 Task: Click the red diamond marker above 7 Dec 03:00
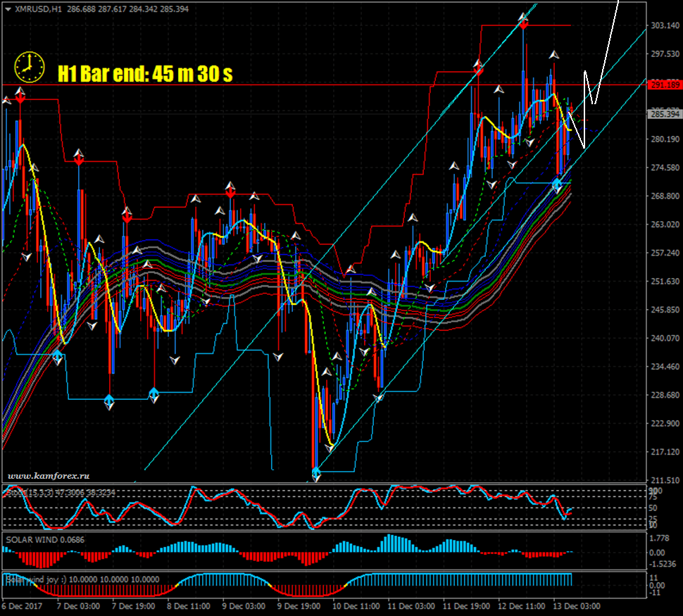78,161
